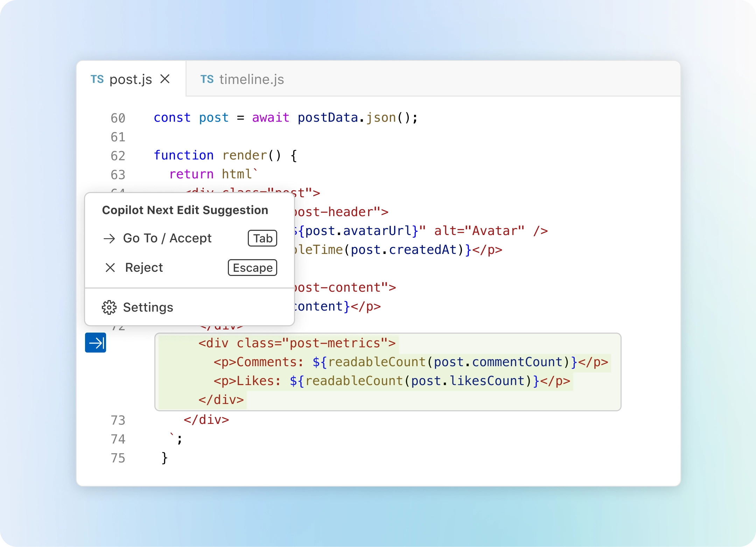756x547 pixels.
Task: Click line number 62 in the gutter
Action: (x=118, y=156)
